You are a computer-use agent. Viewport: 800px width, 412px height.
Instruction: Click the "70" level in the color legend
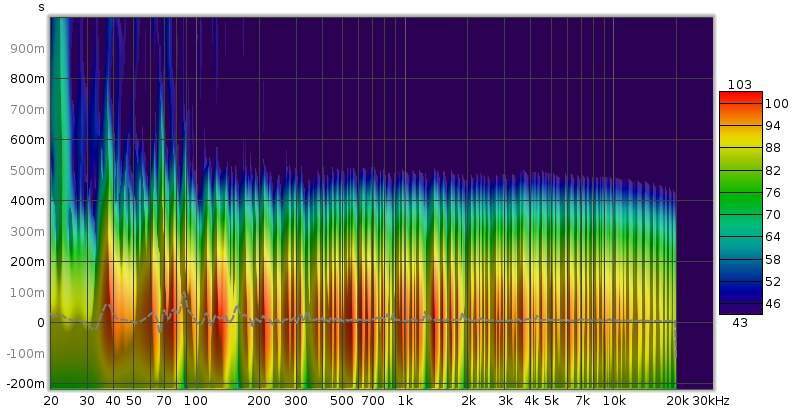pos(773,215)
